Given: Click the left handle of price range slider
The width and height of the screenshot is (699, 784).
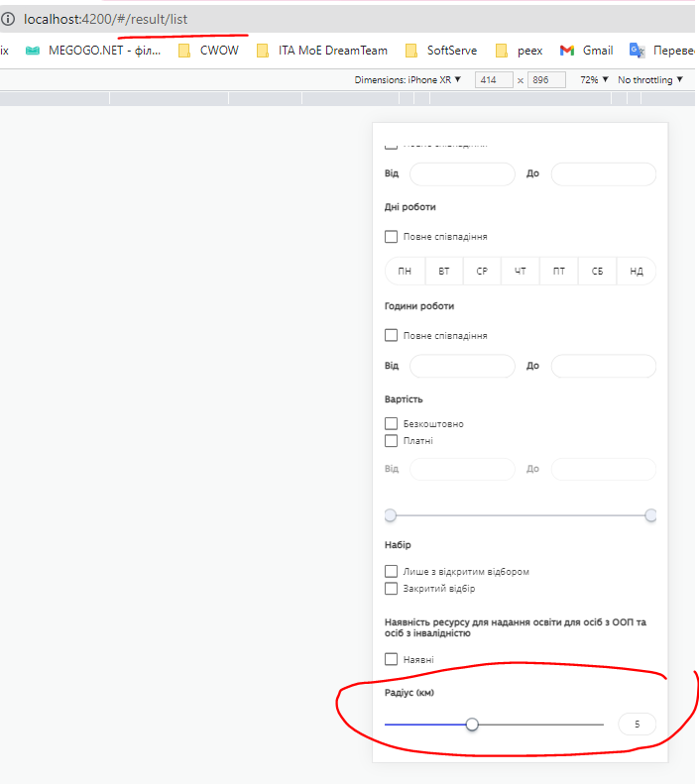Looking at the screenshot, I should pyautogui.click(x=391, y=515).
